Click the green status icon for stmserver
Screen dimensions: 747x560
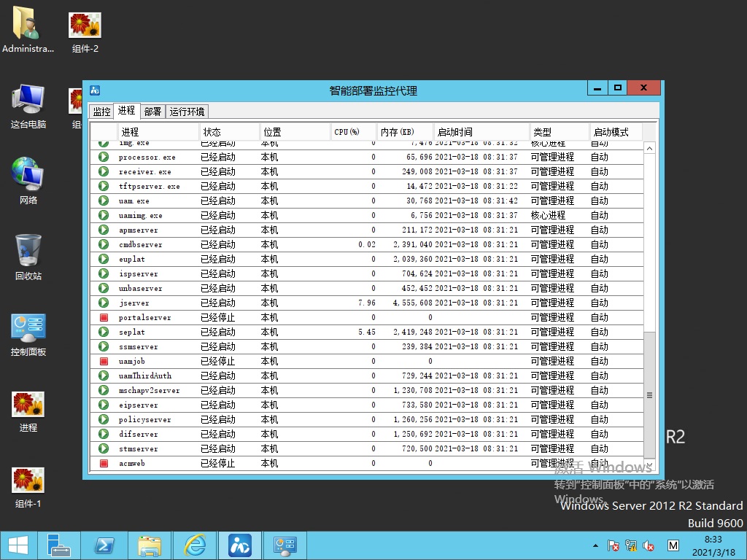click(104, 448)
